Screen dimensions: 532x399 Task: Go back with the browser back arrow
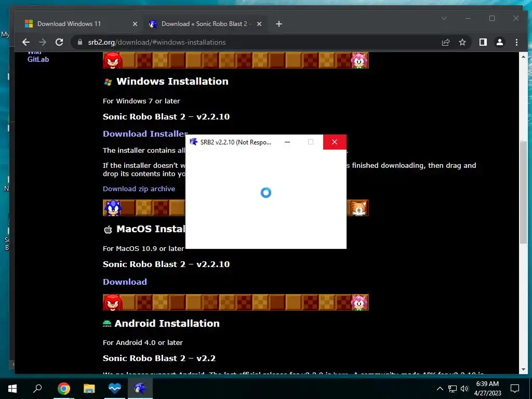pyautogui.click(x=26, y=42)
